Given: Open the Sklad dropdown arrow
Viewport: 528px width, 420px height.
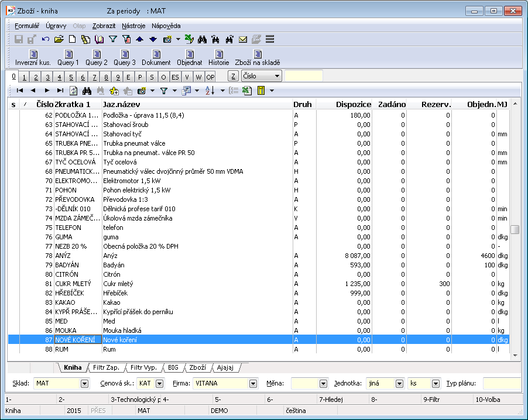Looking at the screenshot, I should [84, 383].
